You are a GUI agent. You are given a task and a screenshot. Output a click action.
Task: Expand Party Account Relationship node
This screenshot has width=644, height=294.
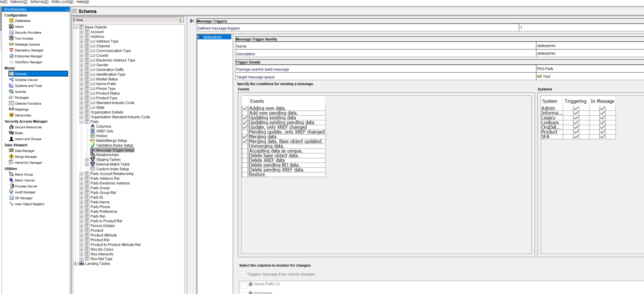[81, 174]
